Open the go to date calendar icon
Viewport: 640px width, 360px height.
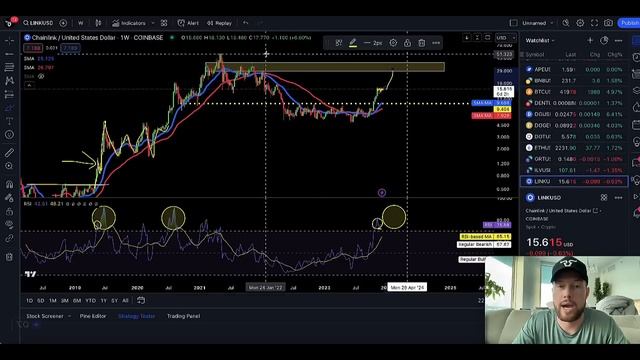point(141,300)
